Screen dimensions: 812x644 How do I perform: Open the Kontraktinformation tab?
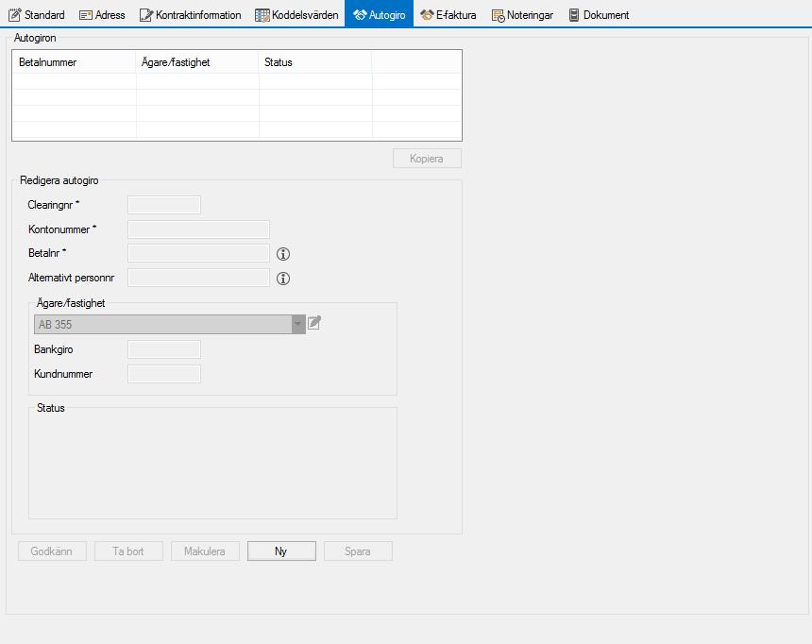(x=191, y=14)
